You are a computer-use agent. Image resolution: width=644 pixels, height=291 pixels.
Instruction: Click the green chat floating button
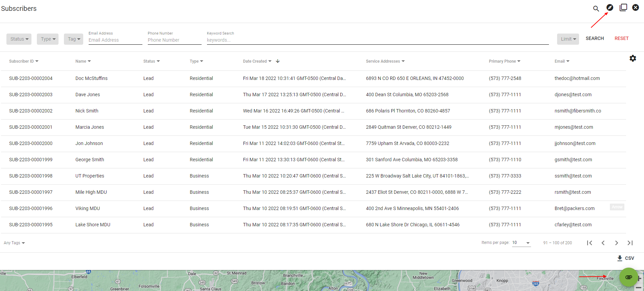[628, 277]
